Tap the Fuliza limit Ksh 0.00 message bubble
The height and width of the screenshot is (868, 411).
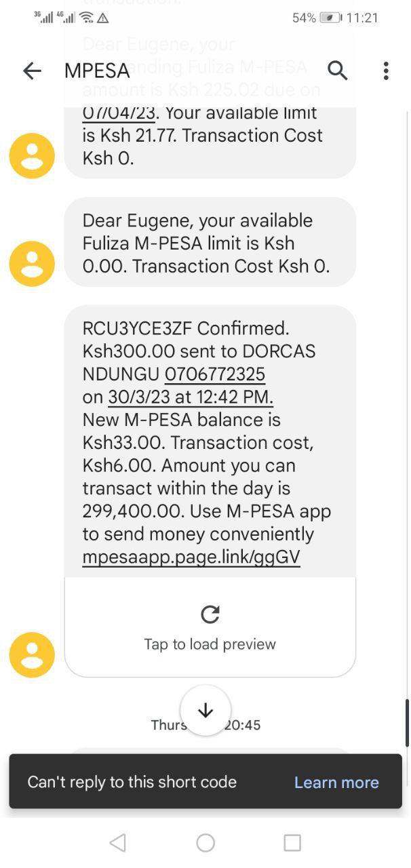pyautogui.click(x=210, y=243)
